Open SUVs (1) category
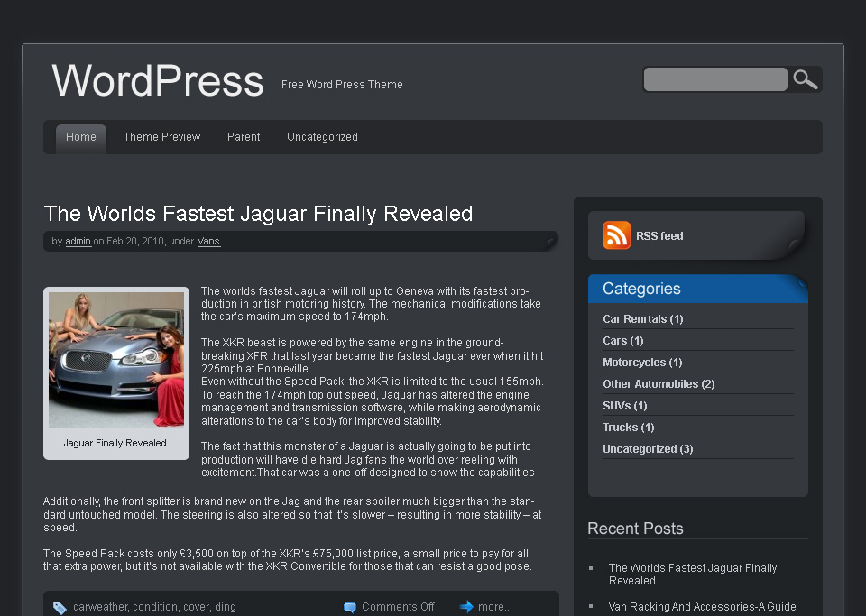This screenshot has height=616, width=866. click(x=624, y=406)
